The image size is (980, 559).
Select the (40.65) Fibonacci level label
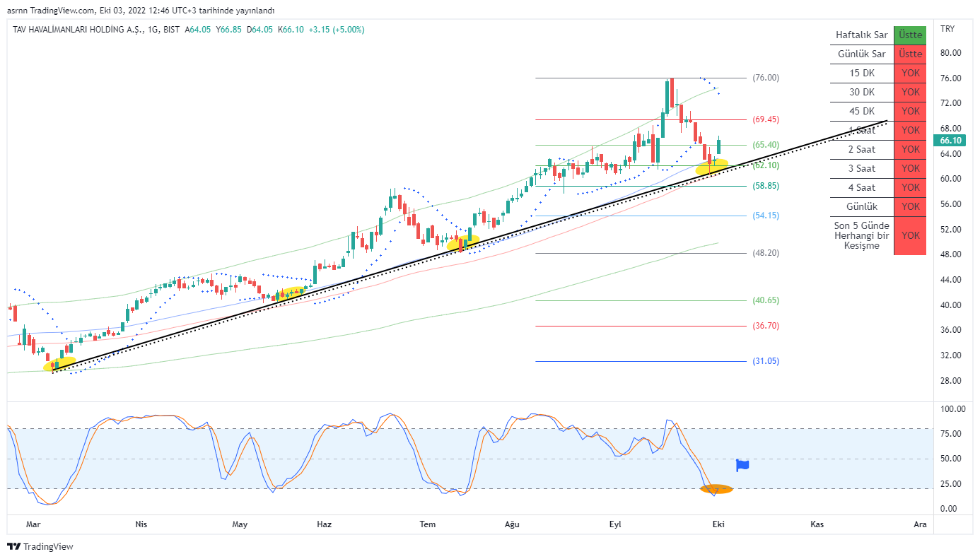(x=766, y=300)
